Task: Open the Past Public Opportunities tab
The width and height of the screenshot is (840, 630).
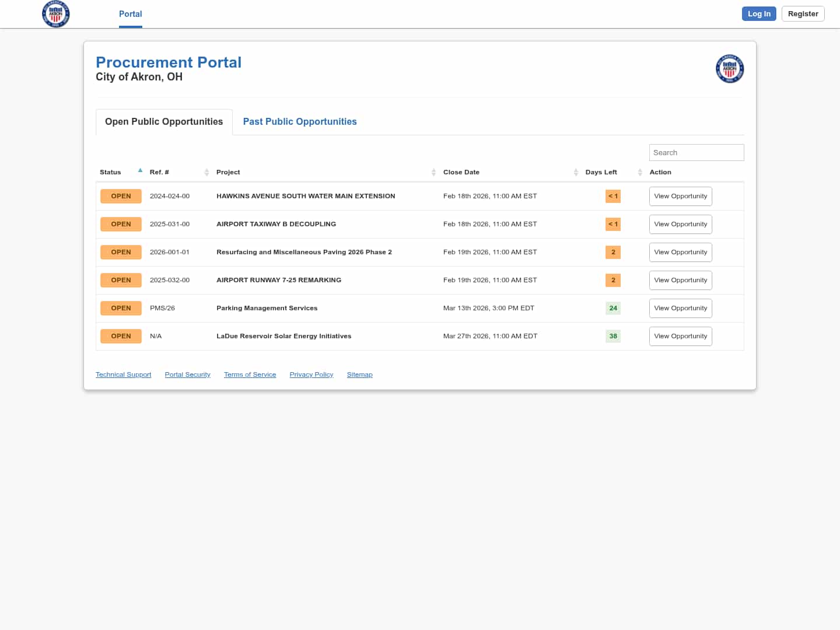Action: (x=299, y=122)
